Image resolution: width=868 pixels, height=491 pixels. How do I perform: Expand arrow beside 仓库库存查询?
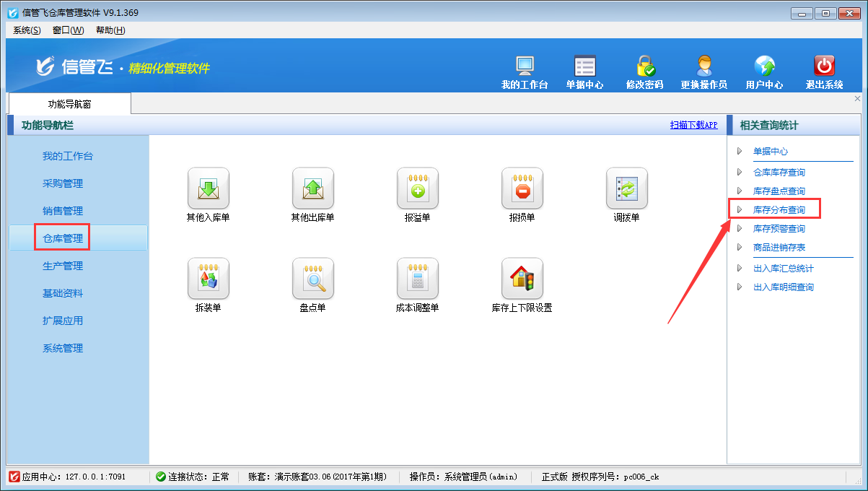pyautogui.click(x=739, y=173)
